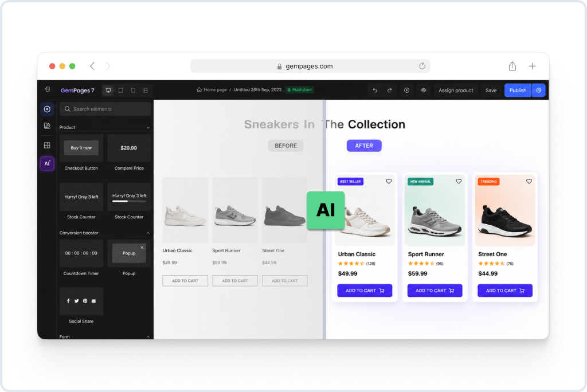The image size is (587, 392).
Task: Click the browser share icon
Action: (x=512, y=66)
